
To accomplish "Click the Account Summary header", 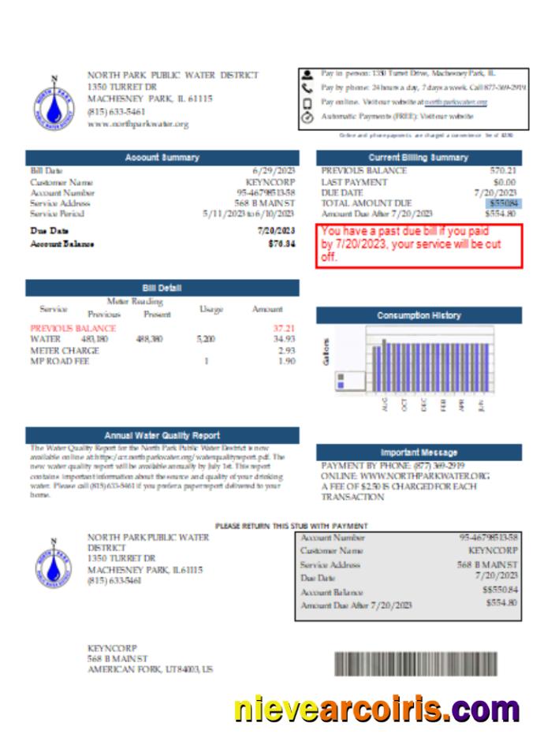I will coord(162,158).
